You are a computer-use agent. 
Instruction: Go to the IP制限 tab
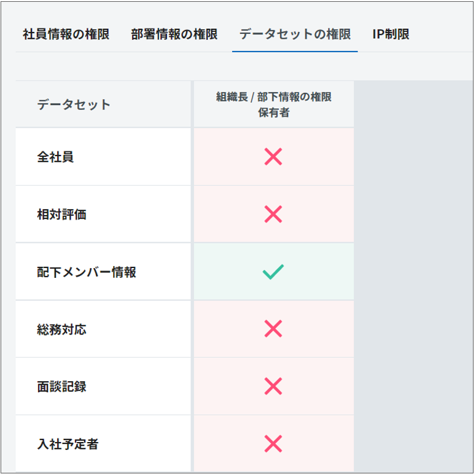[x=391, y=34]
